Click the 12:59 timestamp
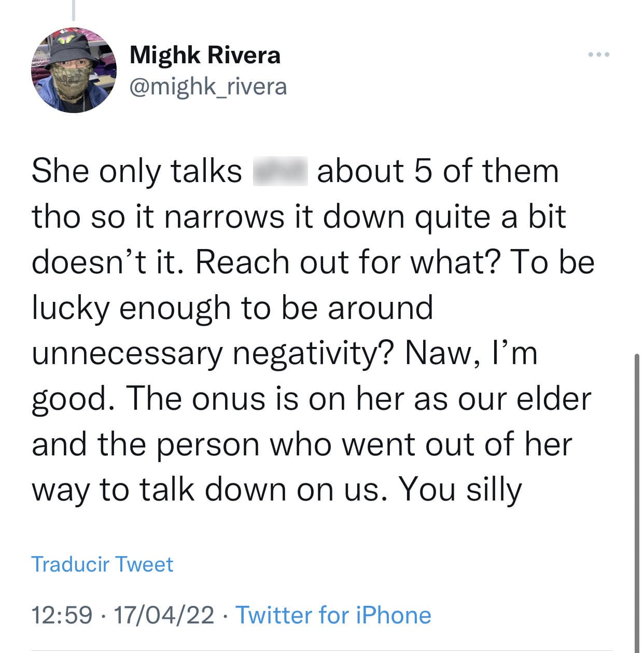 coord(62,615)
